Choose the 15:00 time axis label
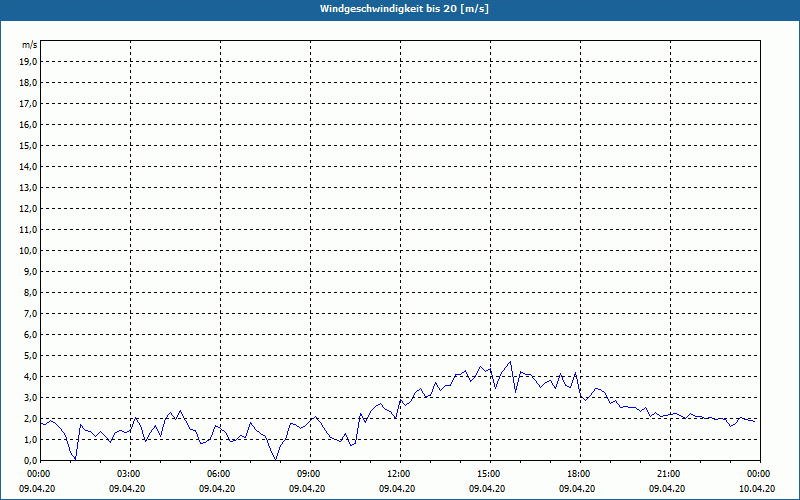This screenshot has height=500, width=800. [x=489, y=474]
